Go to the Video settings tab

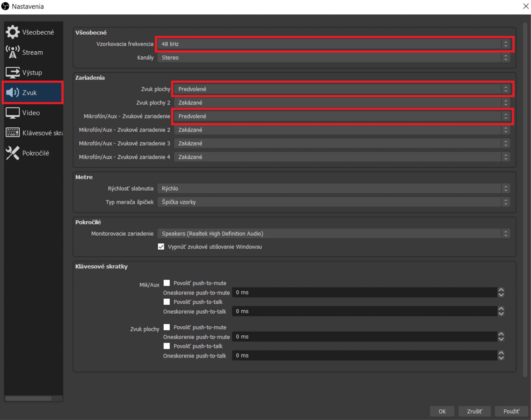[33, 113]
